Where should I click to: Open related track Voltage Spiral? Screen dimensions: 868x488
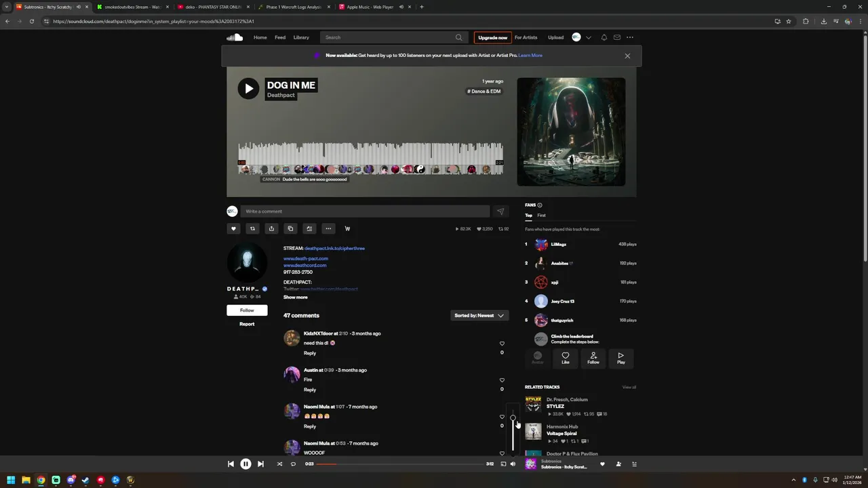click(561, 434)
